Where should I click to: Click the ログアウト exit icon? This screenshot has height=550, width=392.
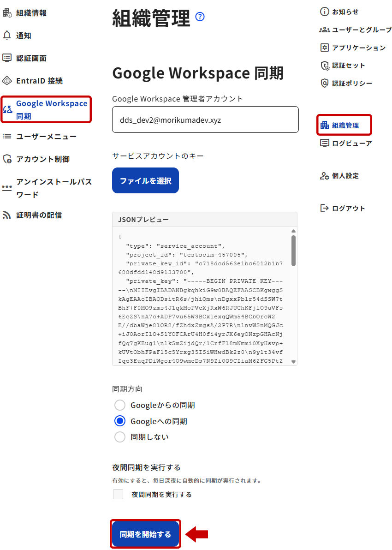[325, 209]
